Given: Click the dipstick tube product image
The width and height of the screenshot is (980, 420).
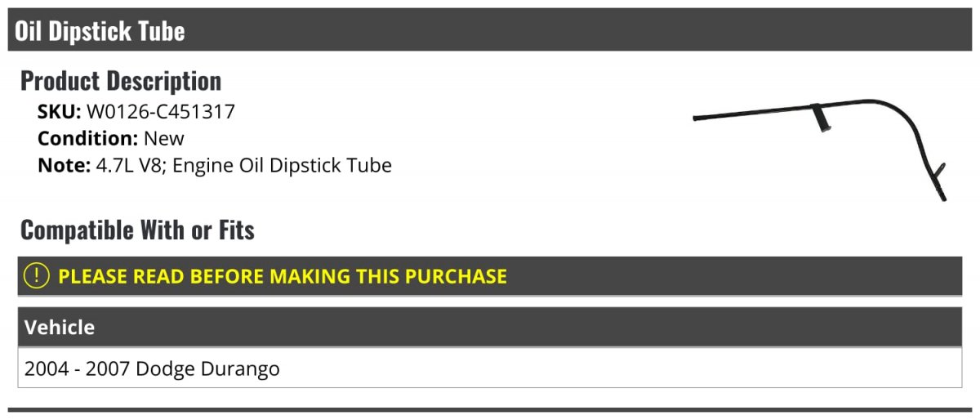Looking at the screenshot, I should (x=819, y=150).
